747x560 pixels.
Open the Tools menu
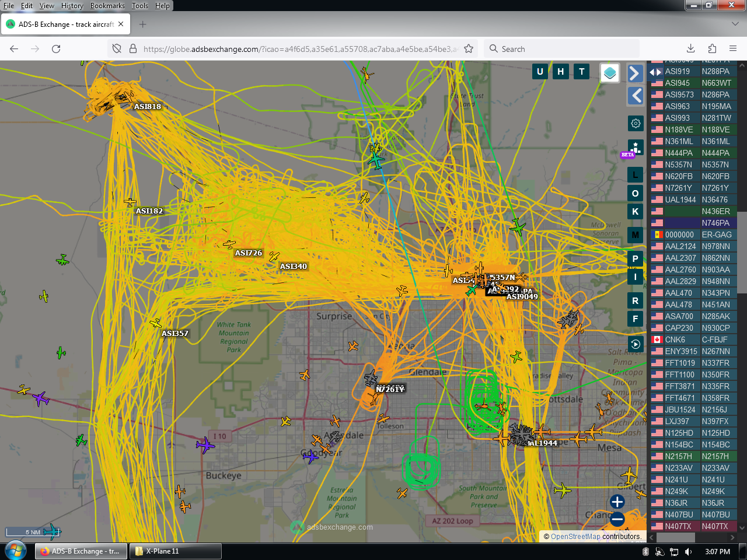point(140,6)
